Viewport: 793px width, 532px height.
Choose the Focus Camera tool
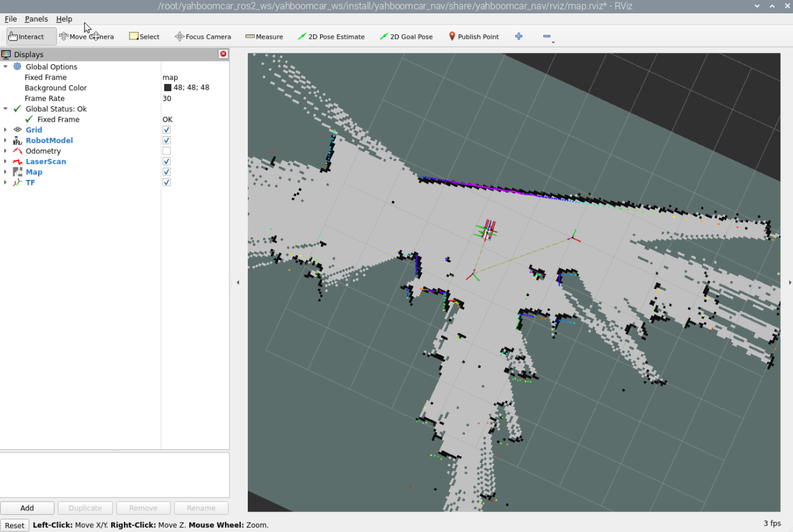pos(203,37)
